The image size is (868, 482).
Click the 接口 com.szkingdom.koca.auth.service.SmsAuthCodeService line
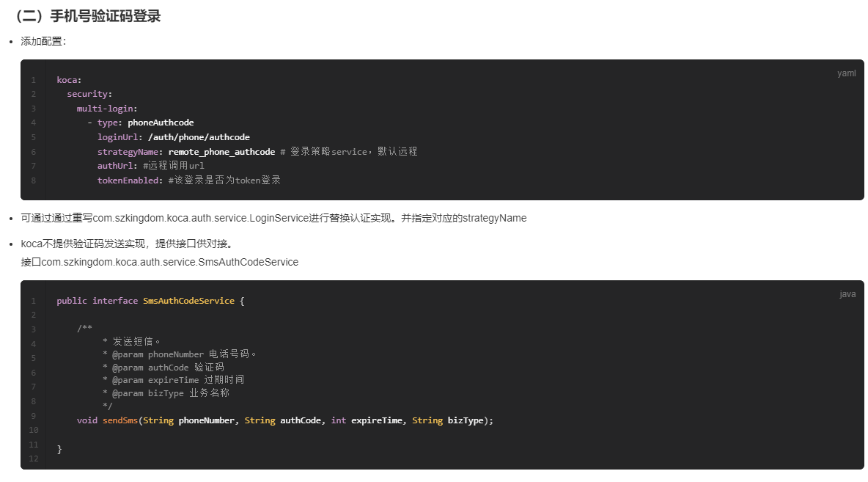pos(160,262)
